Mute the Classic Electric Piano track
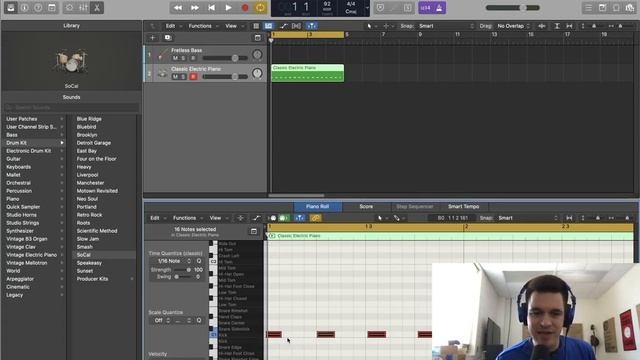 click(x=175, y=77)
